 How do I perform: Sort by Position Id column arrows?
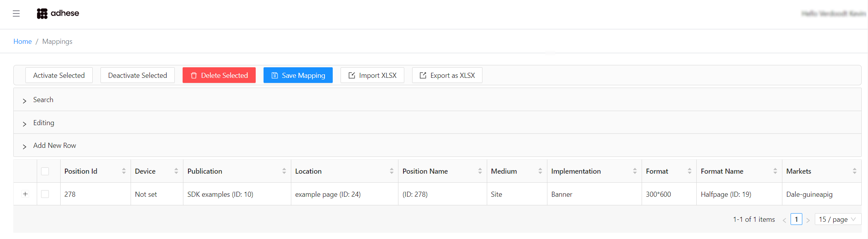point(124,171)
